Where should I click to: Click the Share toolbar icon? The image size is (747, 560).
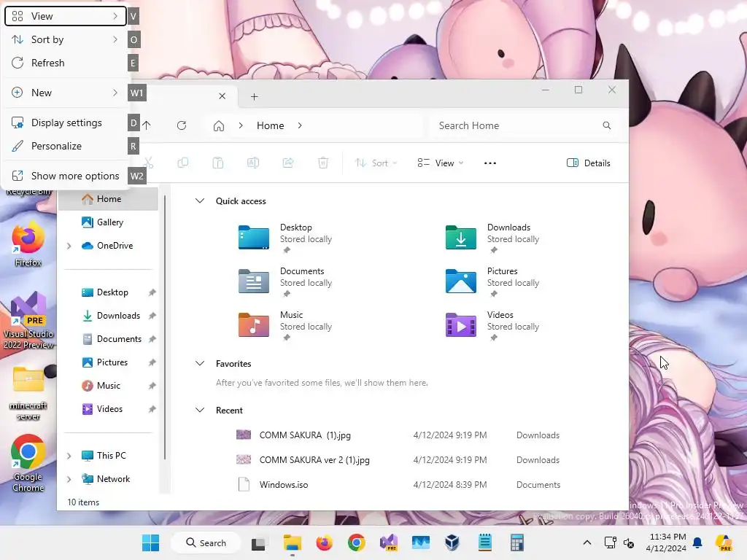pos(287,163)
